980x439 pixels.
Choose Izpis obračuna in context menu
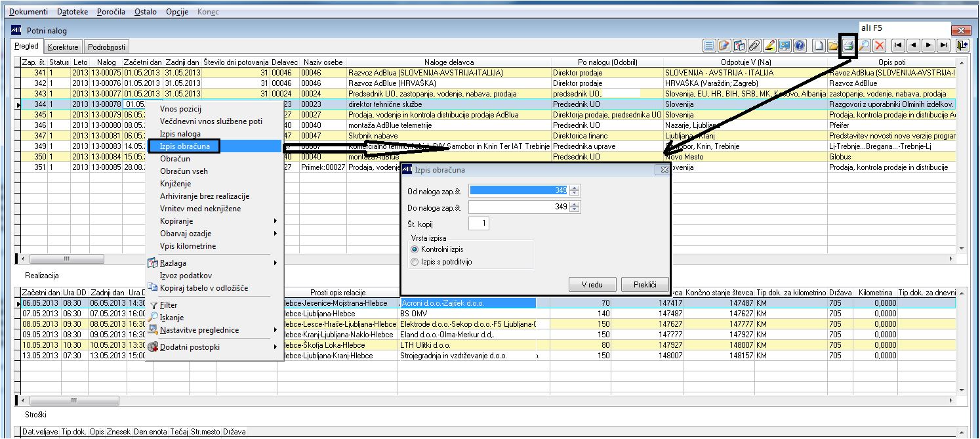(x=214, y=146)
